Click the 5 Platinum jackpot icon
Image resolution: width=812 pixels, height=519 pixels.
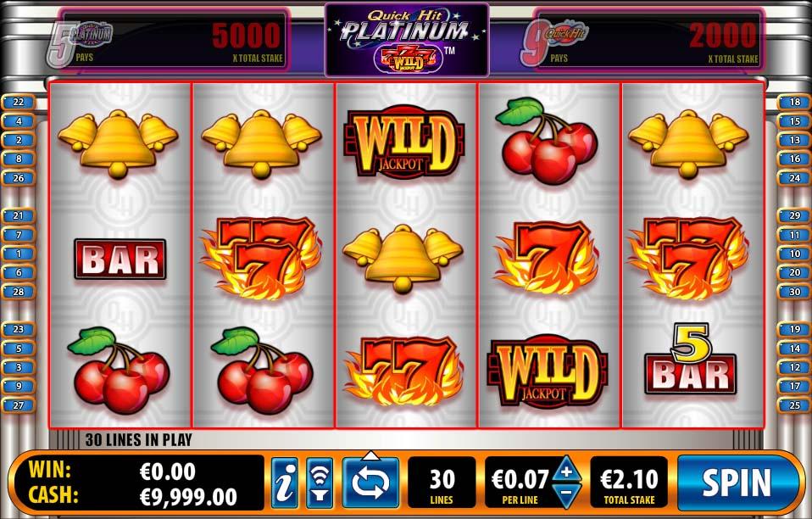[79, 42]
